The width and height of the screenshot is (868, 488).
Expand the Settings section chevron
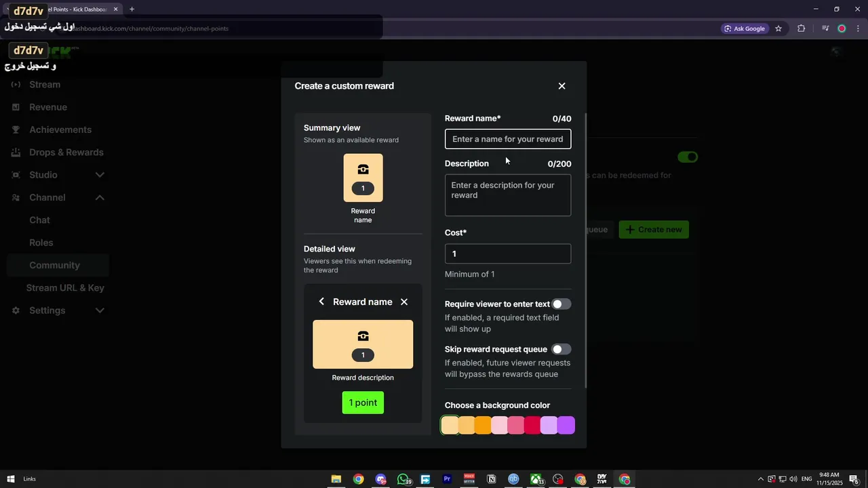click(x=100, y=310)
